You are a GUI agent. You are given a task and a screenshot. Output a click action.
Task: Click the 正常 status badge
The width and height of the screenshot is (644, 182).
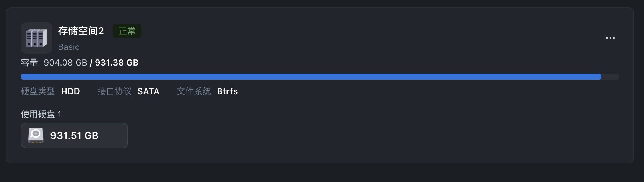tap(127, 31)
